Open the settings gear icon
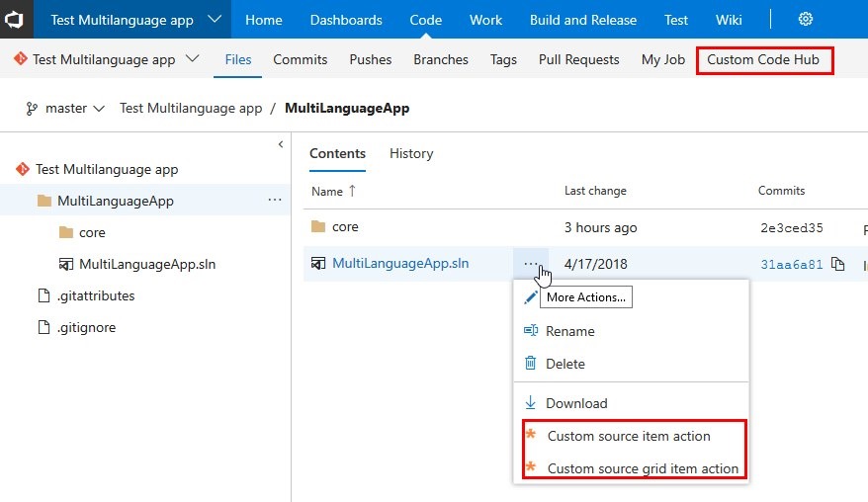Viewport: 868px width, 502px height. coord(806,20)
